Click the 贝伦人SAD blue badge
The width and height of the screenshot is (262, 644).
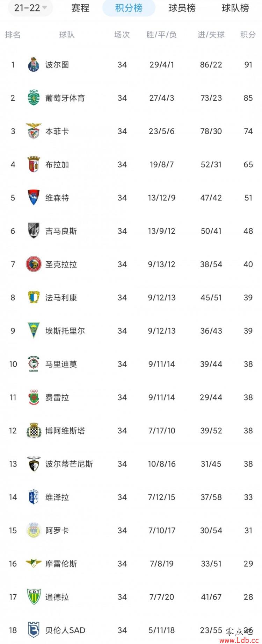(x=34, y=630)
